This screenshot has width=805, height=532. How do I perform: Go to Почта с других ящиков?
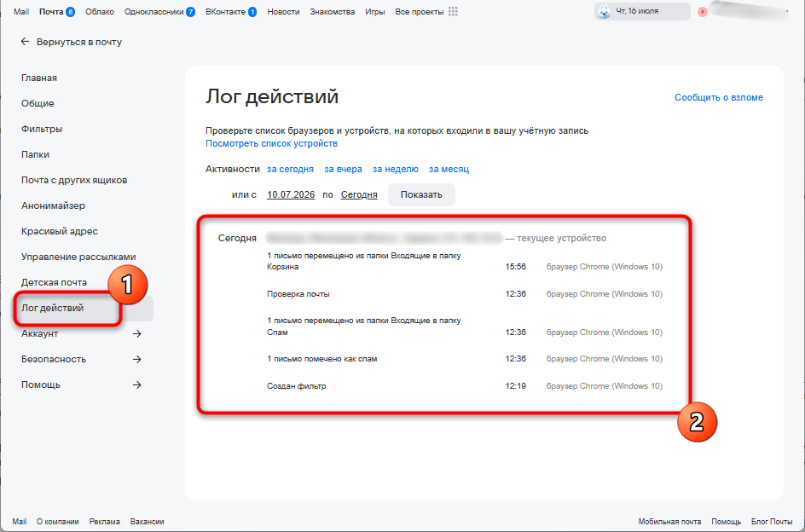pyautogui.click(x=74, y=180)
